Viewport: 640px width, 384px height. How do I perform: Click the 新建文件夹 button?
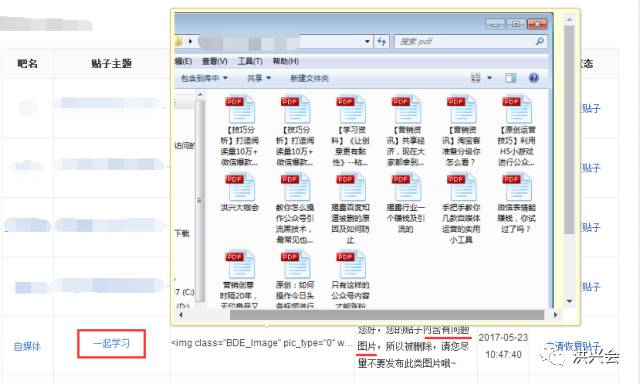[309, 78]
